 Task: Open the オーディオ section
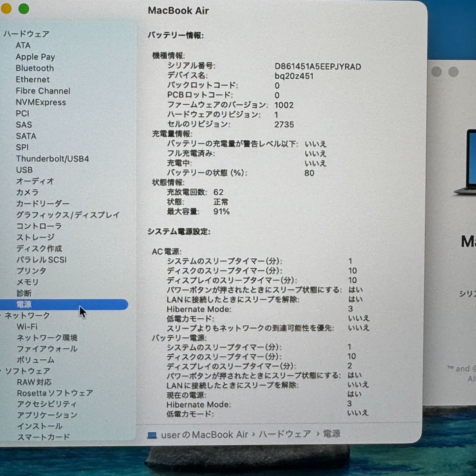pyautogui.click(x=35, y=181)
